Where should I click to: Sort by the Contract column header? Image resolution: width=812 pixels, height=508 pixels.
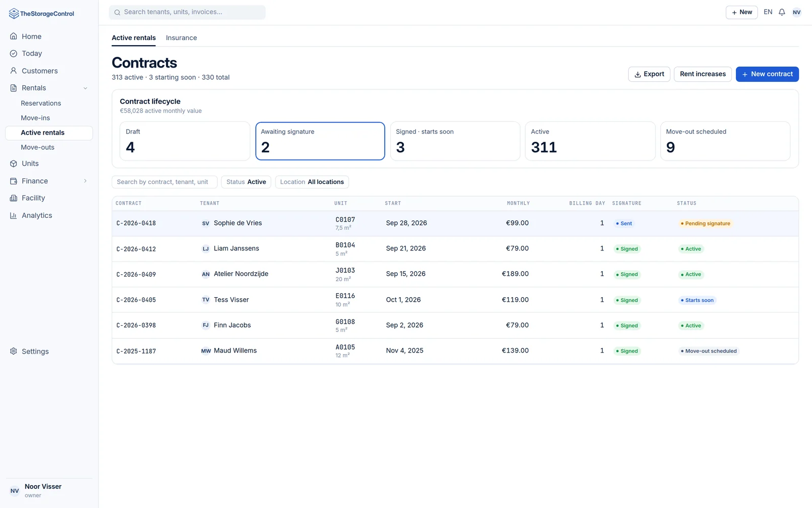(128, 203)
